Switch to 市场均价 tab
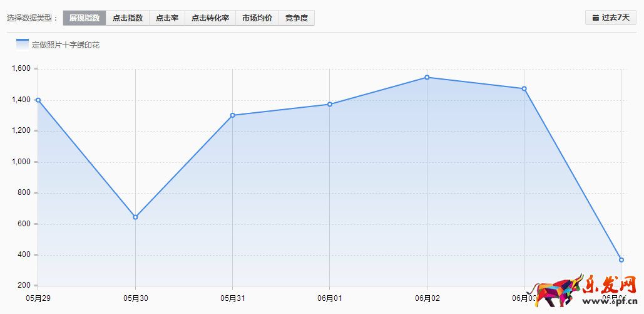The height and width of the screenshot is (314, 644). 257,18
